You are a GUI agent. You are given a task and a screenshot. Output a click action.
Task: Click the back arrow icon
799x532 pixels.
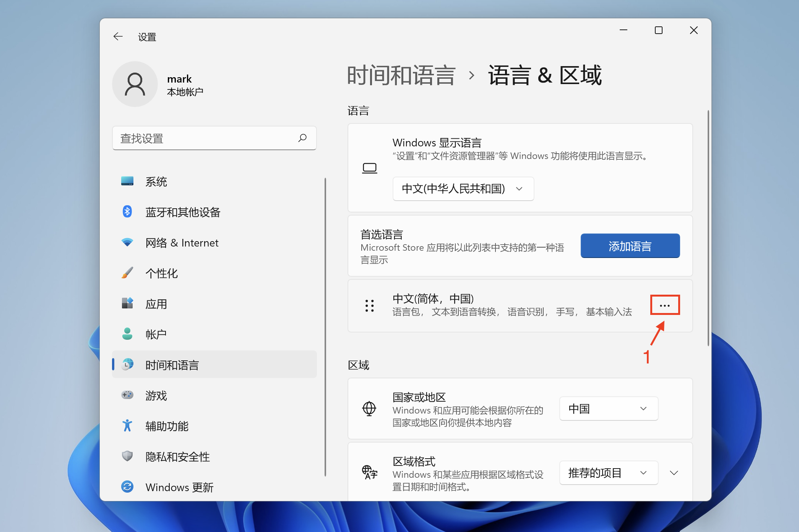118,37
